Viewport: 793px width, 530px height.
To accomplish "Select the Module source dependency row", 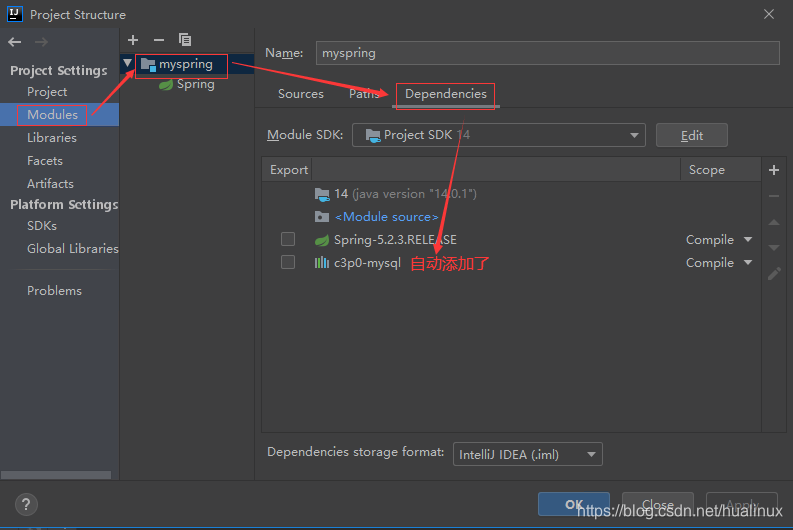I will pyautogui.click(x=511, y=217).
